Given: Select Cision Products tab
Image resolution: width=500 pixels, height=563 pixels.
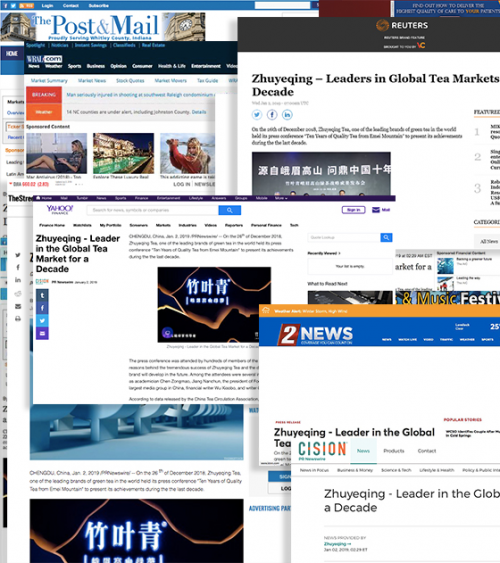Looking at the screenshot, I should (x=394, y=451).
